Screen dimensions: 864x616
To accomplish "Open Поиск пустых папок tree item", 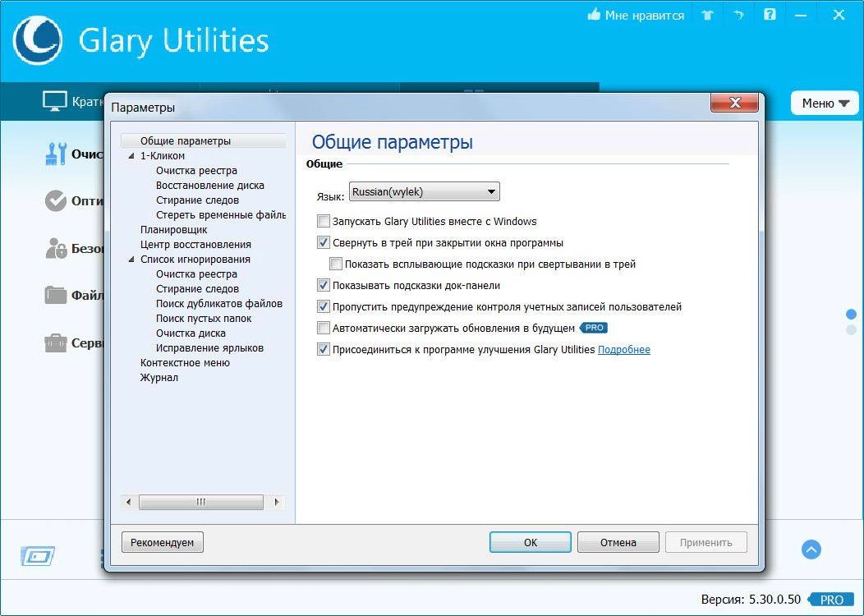I will tap(204, 319).
